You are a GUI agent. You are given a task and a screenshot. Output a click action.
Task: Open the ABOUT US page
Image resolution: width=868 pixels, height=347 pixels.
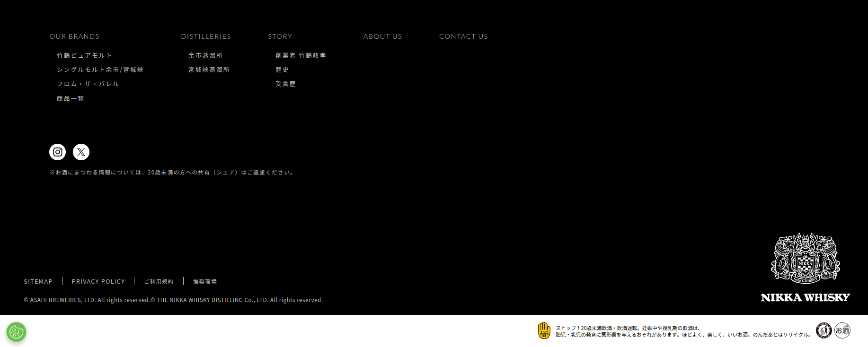[382, 36]
